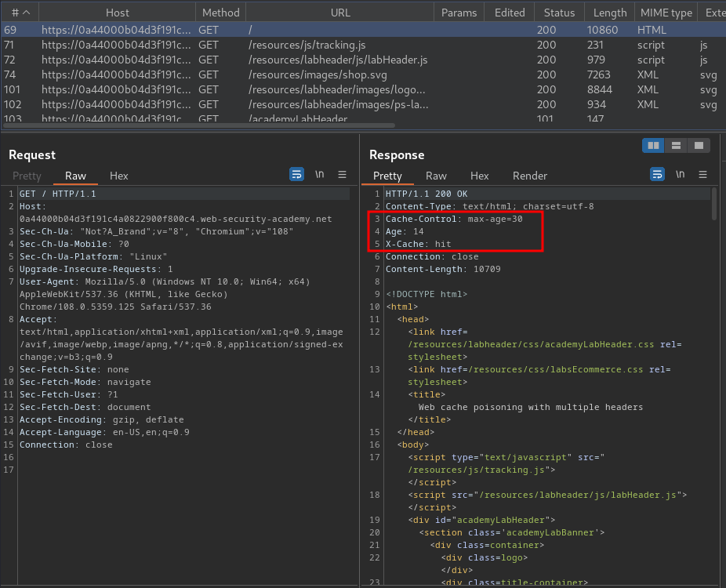Click the horizontal scrollbar under history table
This screenshot has width=726, height=588.
(x=199, y=125)
